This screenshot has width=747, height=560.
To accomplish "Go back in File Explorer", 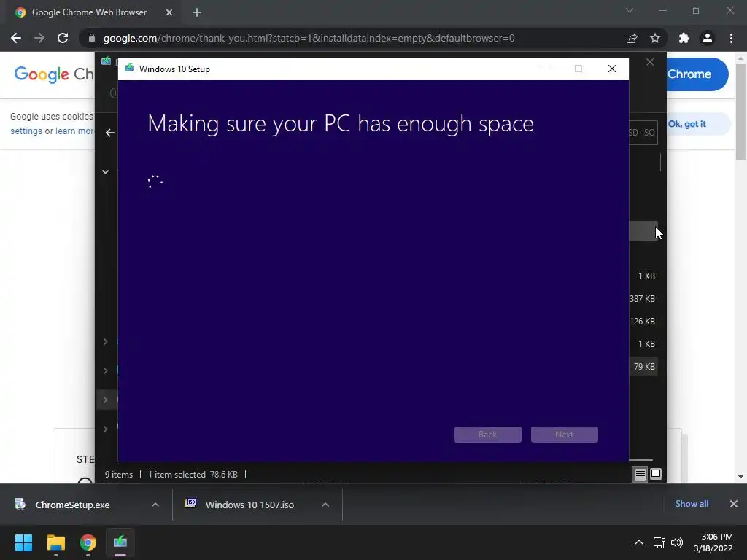I will click(109, 133).
